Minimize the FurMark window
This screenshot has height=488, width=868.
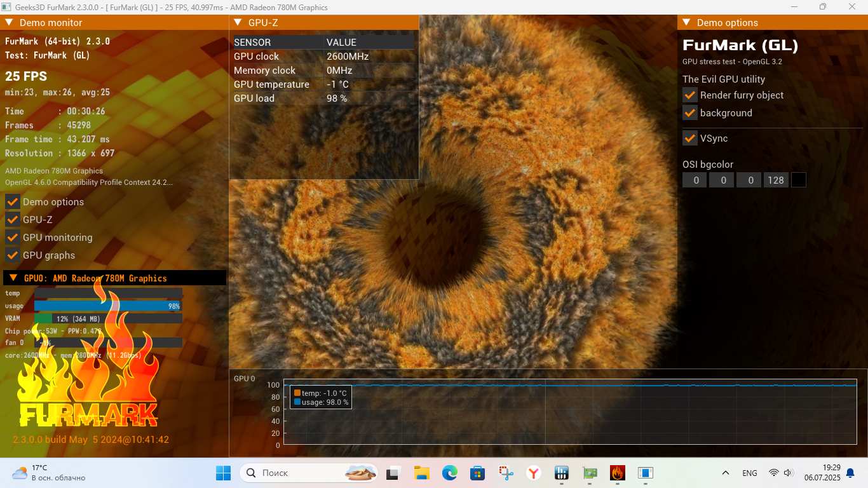(x=794, y=7)
